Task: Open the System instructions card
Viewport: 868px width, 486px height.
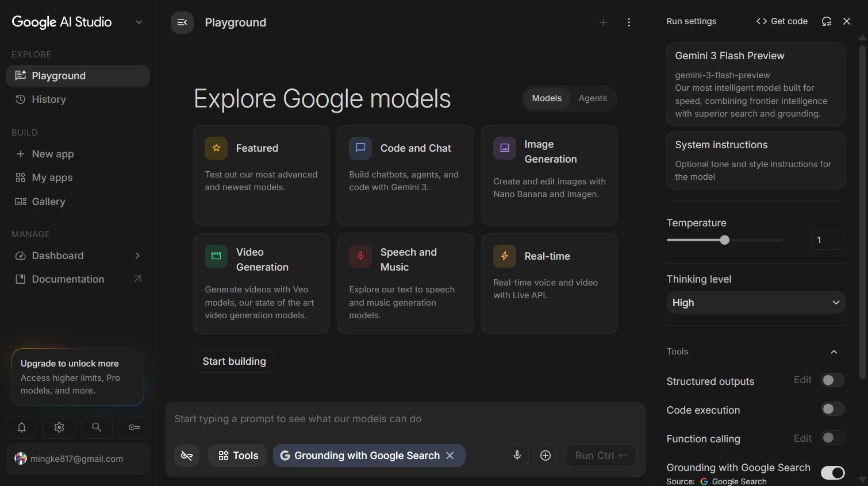Action: [756, 160]
